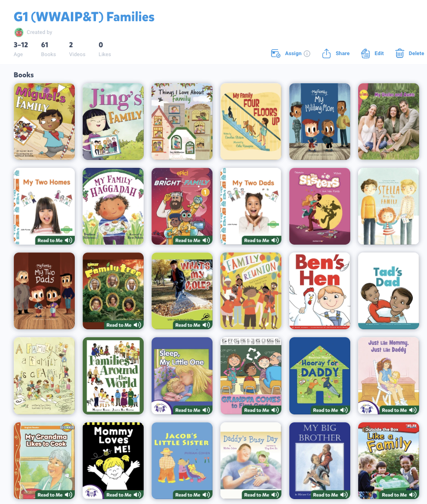The image size is (427, 504).
Task: Open the Assign info tooltip icon
Action: [x=307, y=54]
